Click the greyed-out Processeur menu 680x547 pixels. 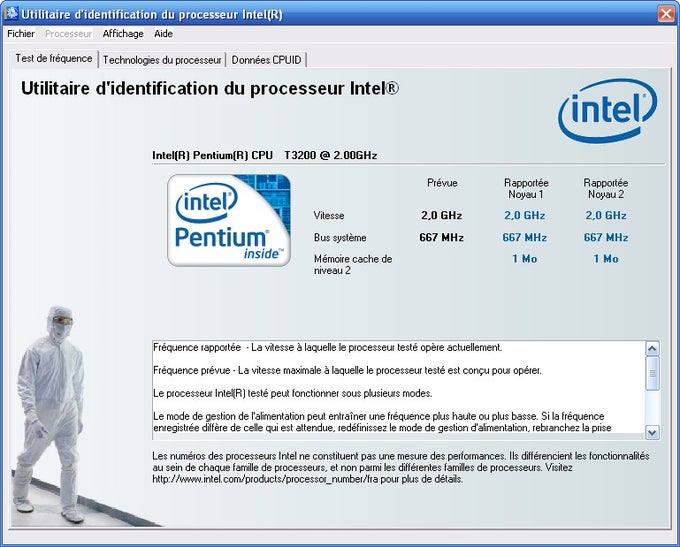(69, 33)
